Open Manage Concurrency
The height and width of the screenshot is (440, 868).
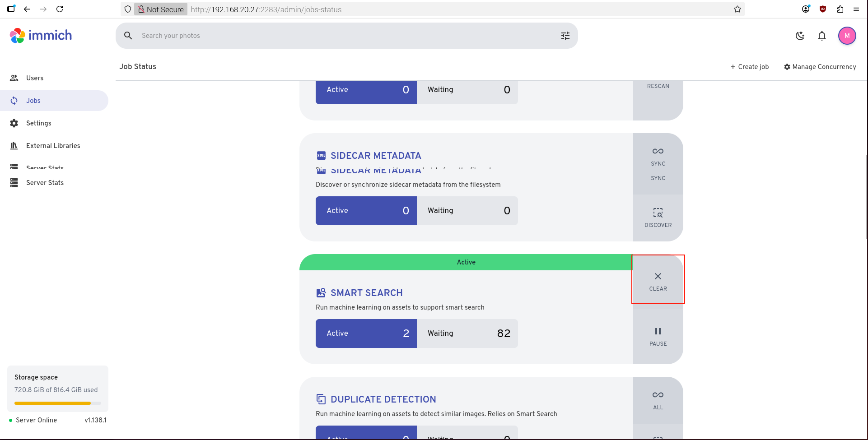(x=820, y=67)
